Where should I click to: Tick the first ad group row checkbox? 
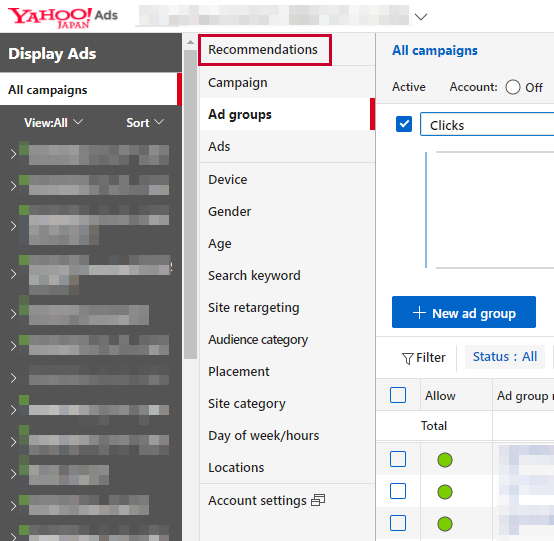coord(398,459)
